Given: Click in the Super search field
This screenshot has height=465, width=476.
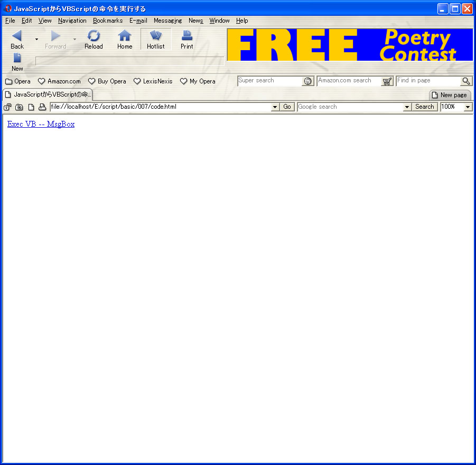Looking at the screenshot, I should 269,81.
